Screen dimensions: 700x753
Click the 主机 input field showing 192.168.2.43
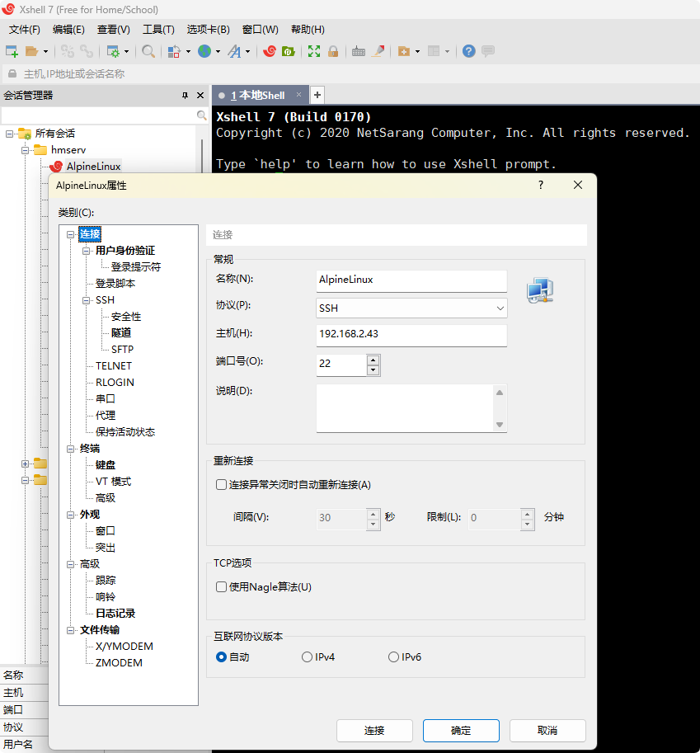[x=411, y=335]
